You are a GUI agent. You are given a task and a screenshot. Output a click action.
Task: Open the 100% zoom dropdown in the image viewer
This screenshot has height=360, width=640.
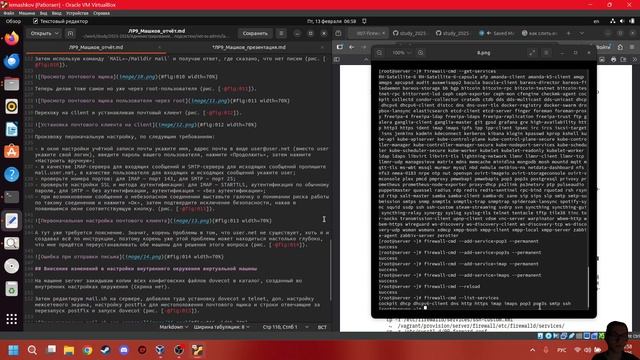click(401, 53)
